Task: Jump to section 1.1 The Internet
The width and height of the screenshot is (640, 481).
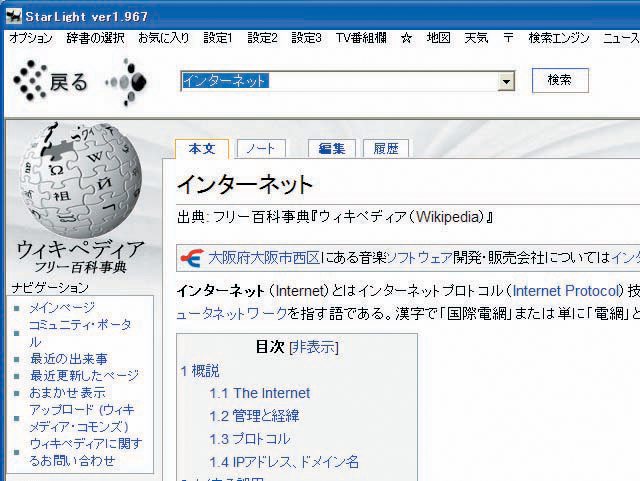Action: click(x=260, y=393)
